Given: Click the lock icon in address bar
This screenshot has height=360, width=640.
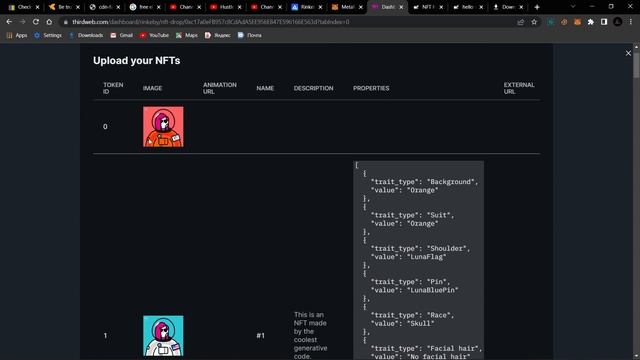Looking at the screenshot, I should [x=65, y=22].
